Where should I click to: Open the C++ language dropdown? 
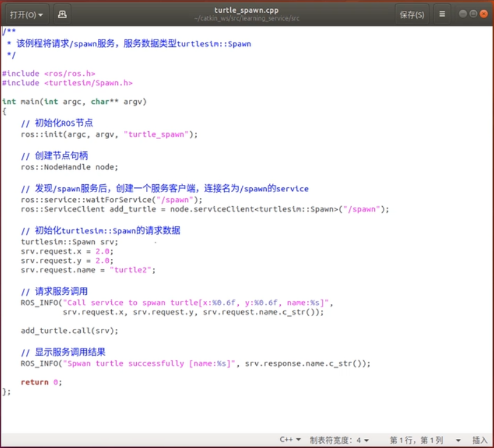point(290,439)
